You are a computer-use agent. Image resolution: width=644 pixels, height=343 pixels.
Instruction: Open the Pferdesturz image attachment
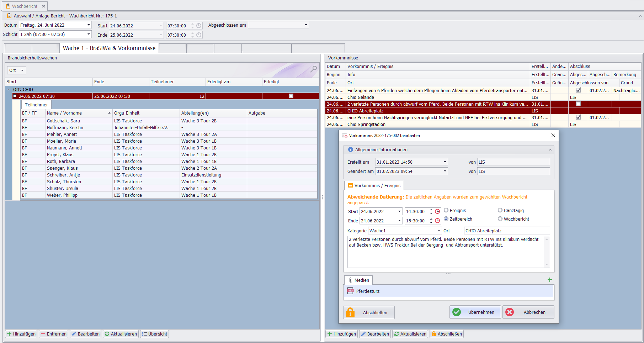(368, 291)
